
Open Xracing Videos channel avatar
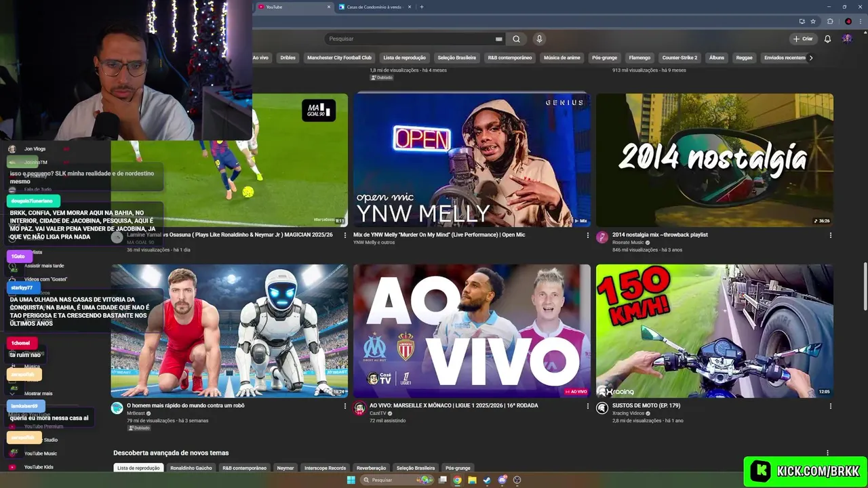(601, 408)
